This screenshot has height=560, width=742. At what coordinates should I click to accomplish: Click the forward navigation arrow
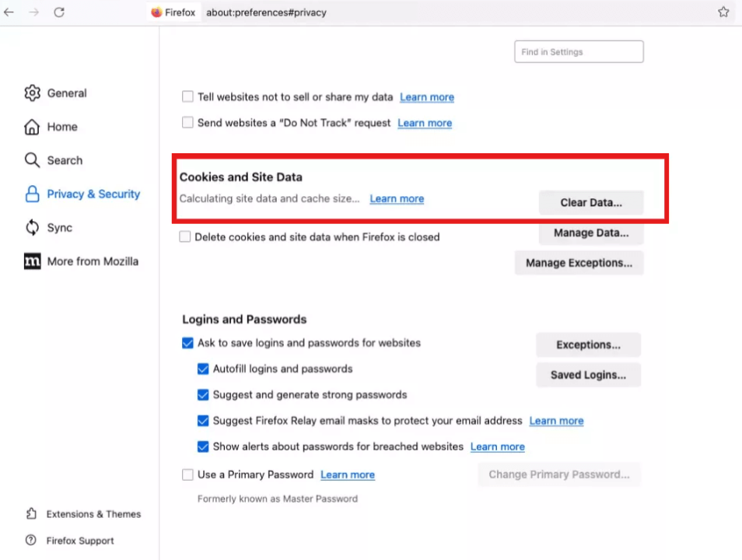click(34, 12)
